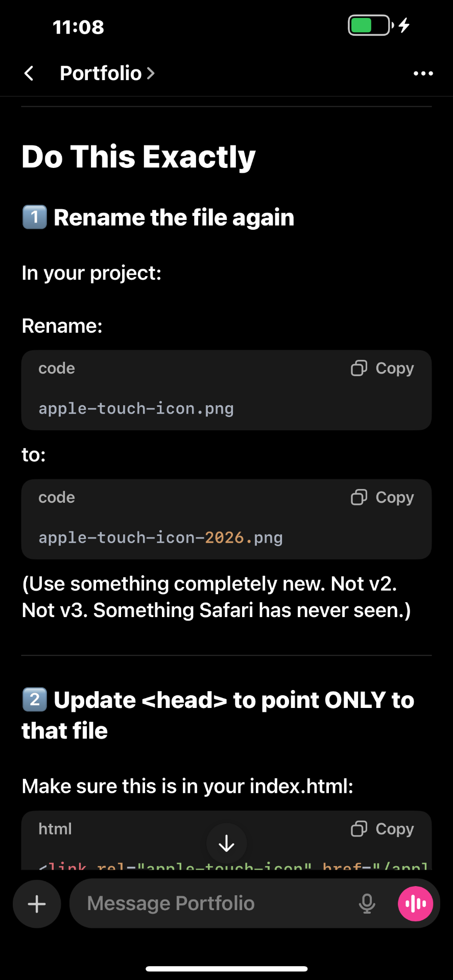Jump to bottom with down-arrow button
The height and width of the screenshot is (980, 453).
(x=226, y=844)
